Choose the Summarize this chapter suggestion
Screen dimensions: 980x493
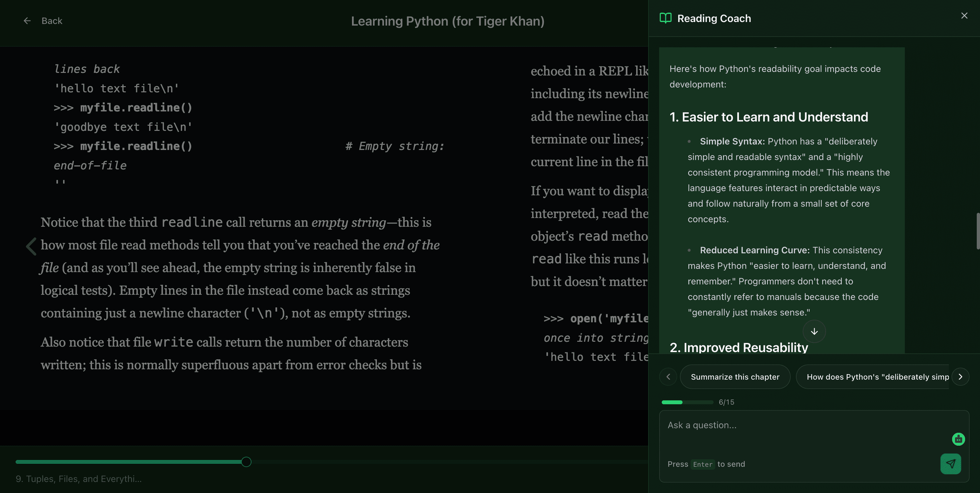click(x=735, y=377)
